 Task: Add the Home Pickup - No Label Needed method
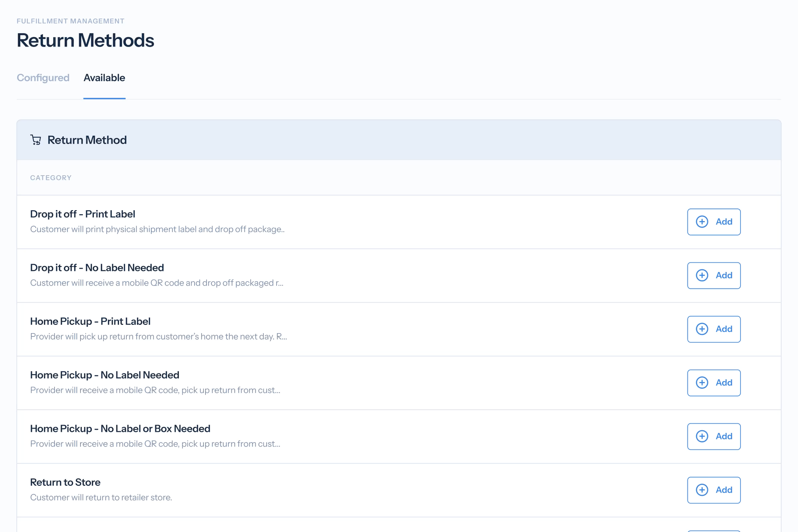point(714,383)
